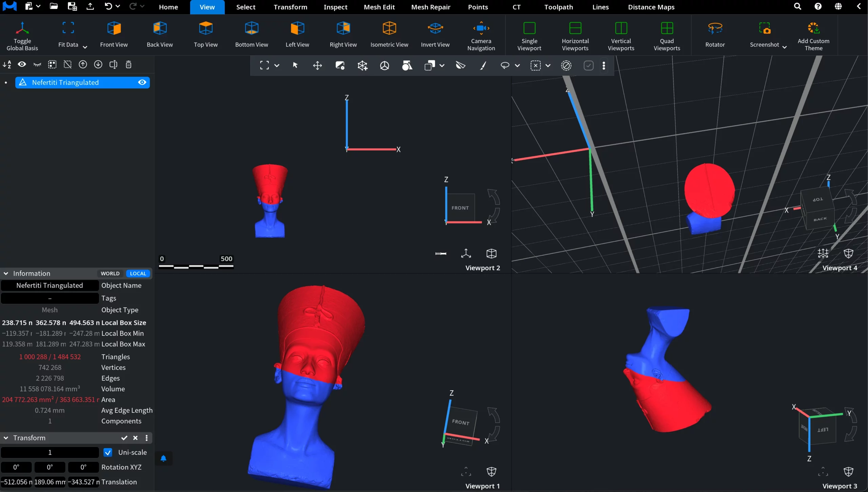This screenshot has height=492, width=868.
Task: Select the move cross-arrows tool
Action: coord(317,65)
